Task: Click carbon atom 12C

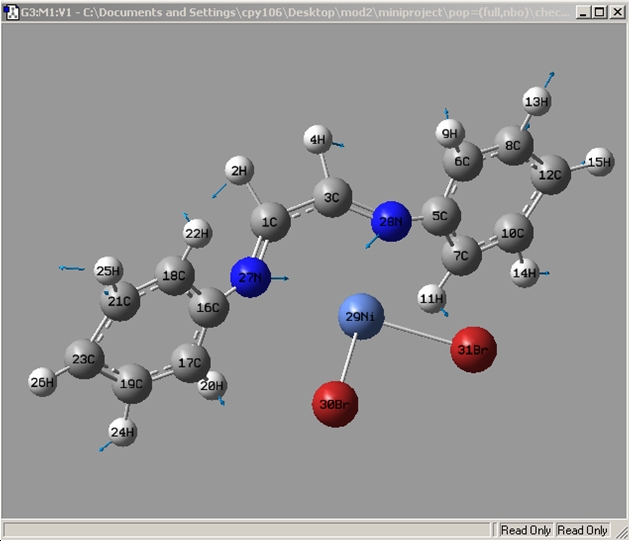Action: tap(550, 175)
